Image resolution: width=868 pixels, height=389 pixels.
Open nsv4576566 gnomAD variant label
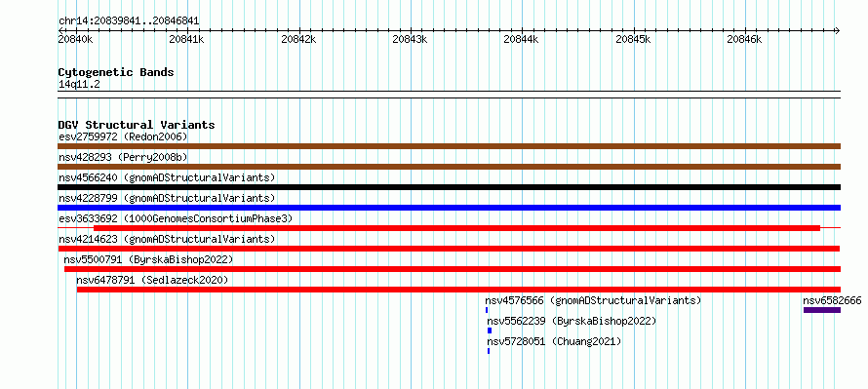click(x=593, y=300)
